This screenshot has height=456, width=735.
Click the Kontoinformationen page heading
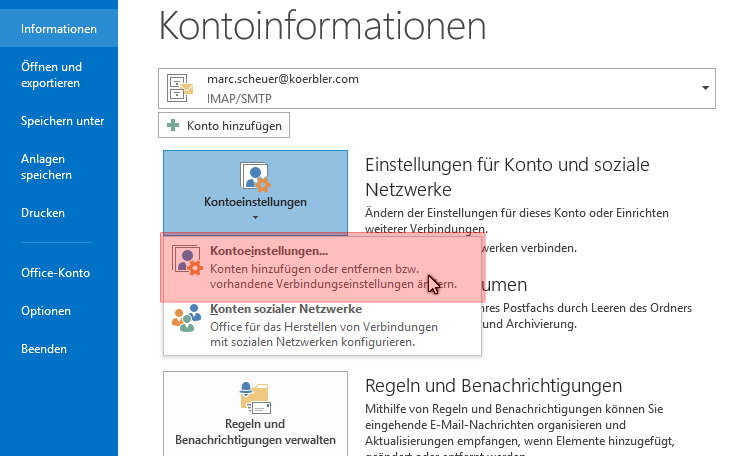point(322,26)
